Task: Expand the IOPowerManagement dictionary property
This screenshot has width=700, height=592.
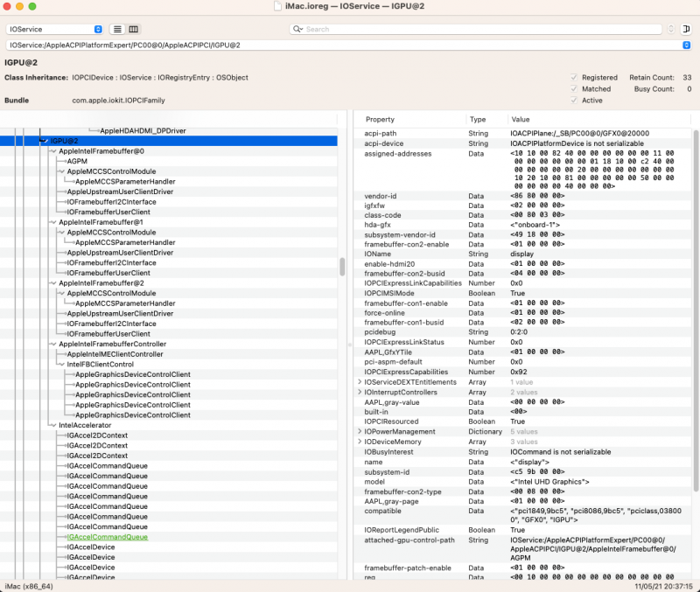Action: [x=361, y=431]
